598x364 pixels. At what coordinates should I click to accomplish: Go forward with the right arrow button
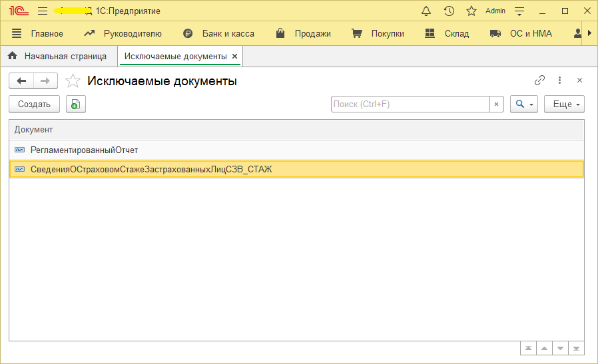pyautogui.click(x=45, y=81)
